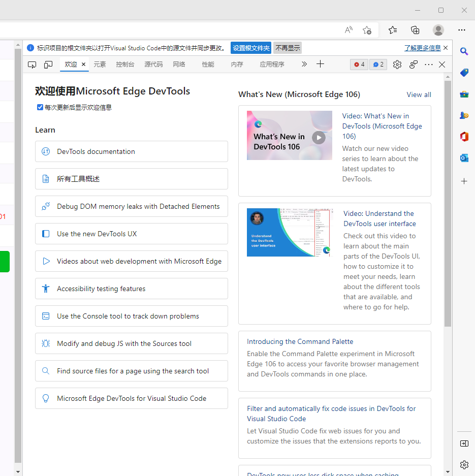Click the 设置根文件夹 button
This screenshot has height=476, width=475.
click(251, 48)
